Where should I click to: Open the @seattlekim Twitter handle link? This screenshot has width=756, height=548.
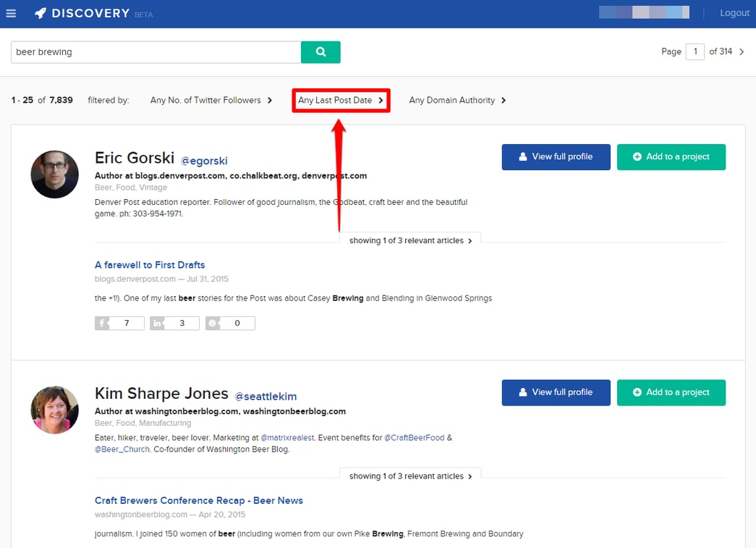click(x=266, y=397)
